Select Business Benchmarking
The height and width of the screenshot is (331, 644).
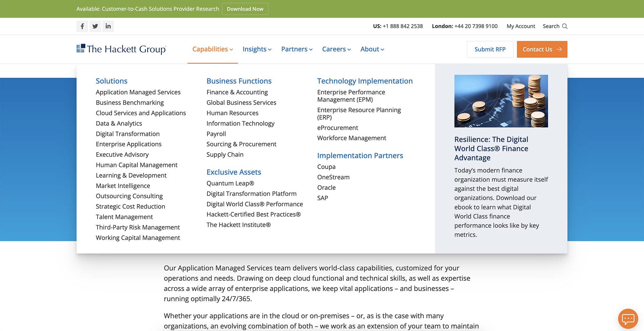(x=130, y=102)
